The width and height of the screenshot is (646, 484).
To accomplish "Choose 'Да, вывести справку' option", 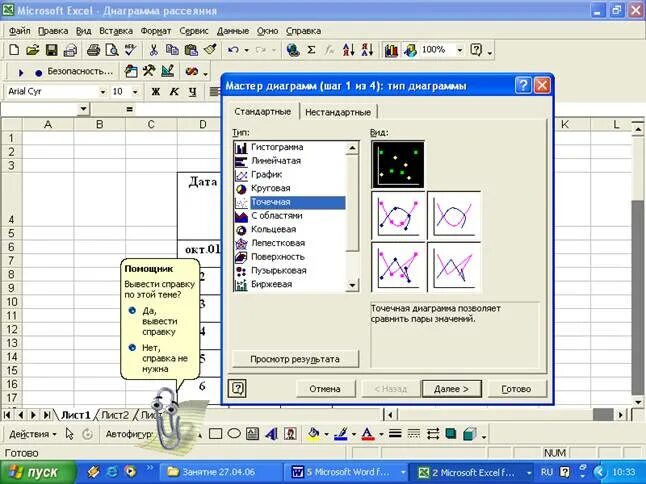I will pos(159,321).
